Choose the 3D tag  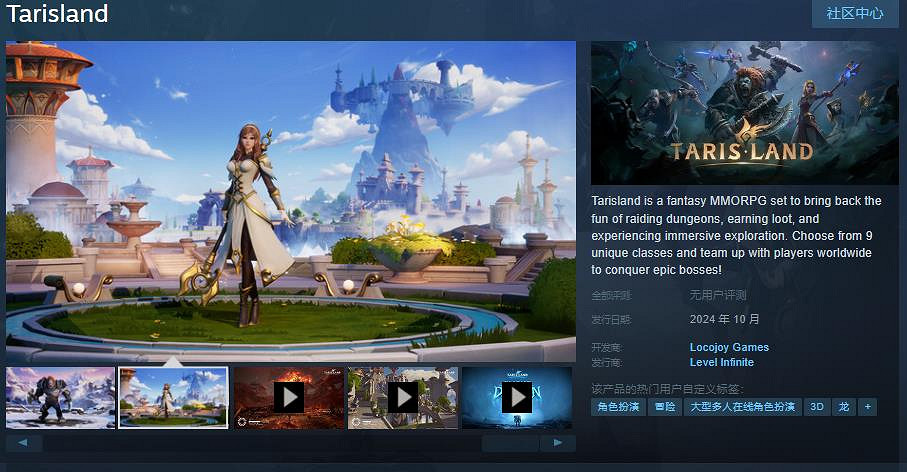click(817, 407)
